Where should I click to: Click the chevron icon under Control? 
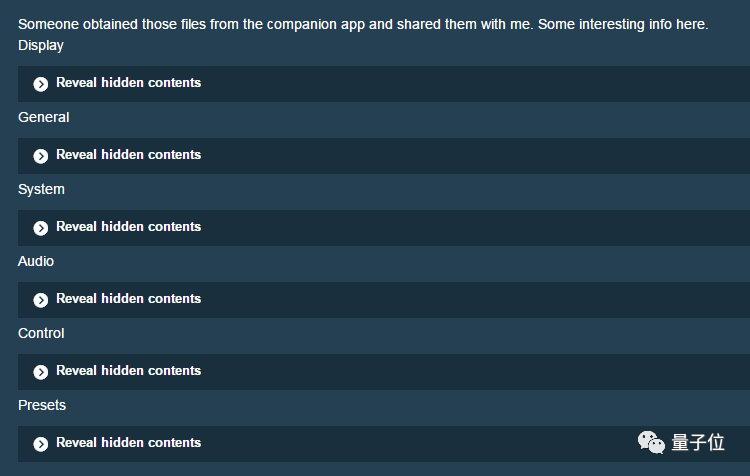coord(41,372)
